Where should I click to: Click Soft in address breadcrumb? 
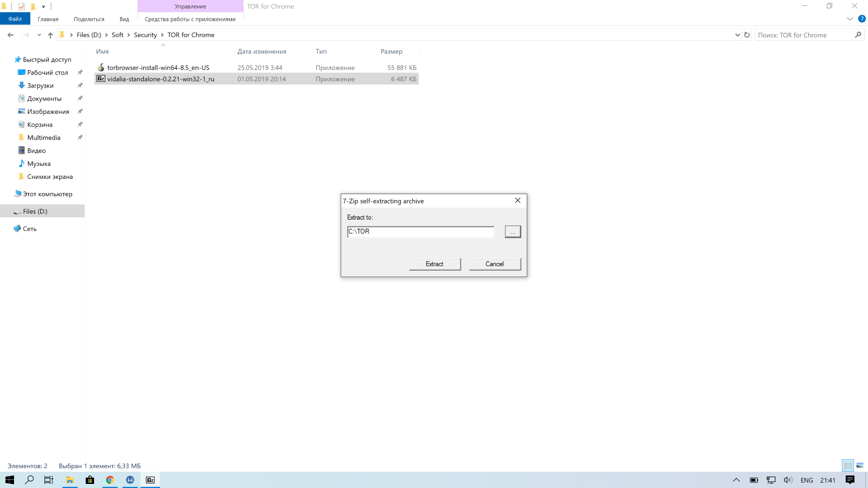click(118, 35)
